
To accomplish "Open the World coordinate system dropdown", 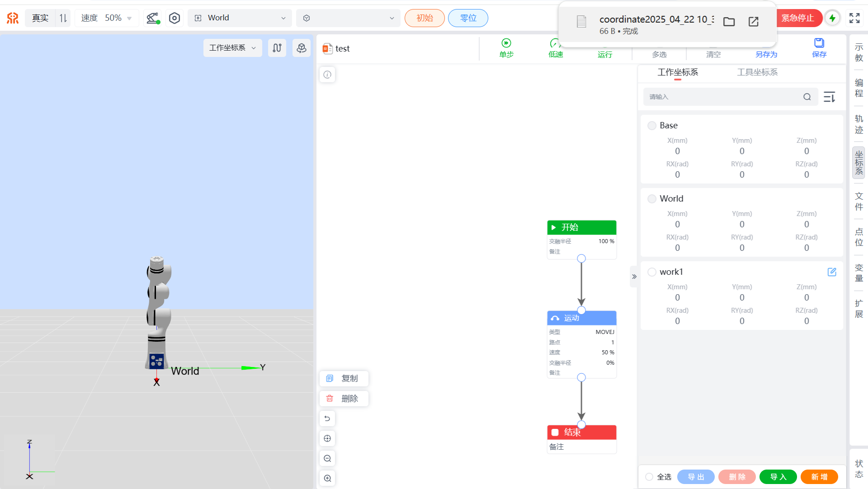I will pos(240,18).
